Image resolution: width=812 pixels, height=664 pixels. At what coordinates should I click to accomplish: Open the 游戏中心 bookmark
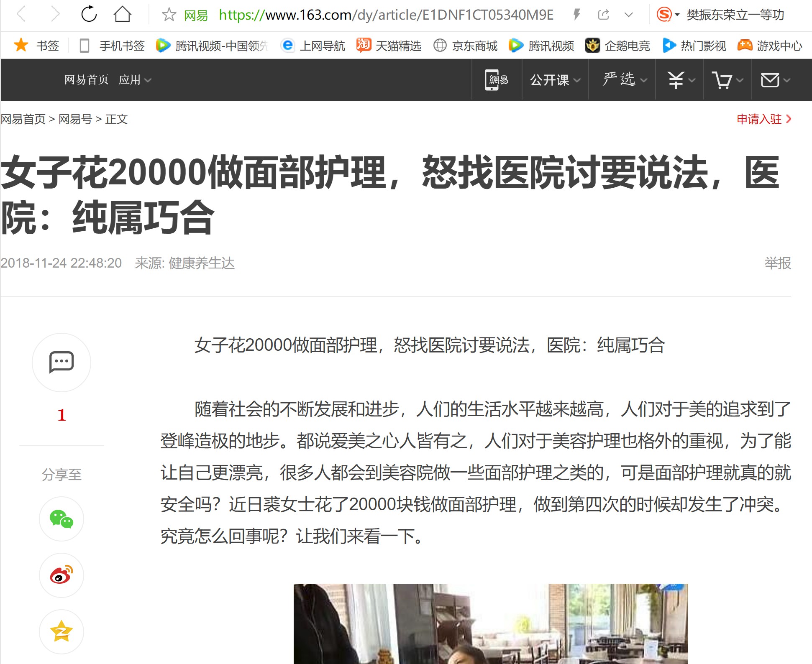[770, 45]
